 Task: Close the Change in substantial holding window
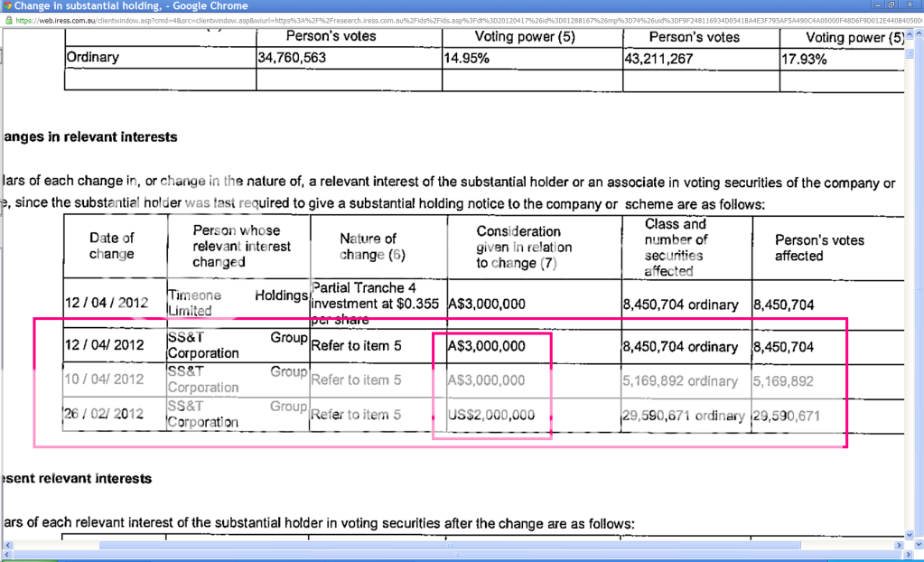click(x=910, y=5)
